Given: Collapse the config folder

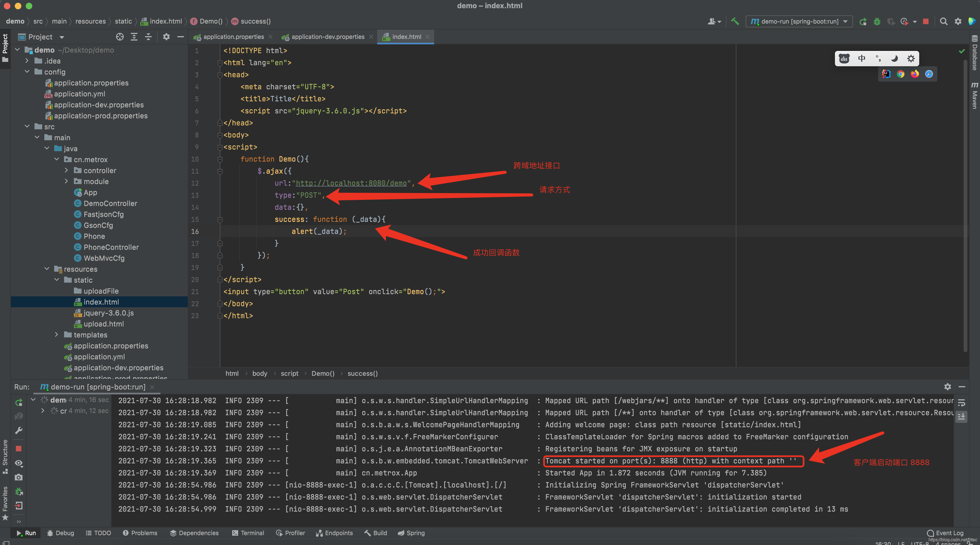Looking at the screenshot, I should click(27, 71).
